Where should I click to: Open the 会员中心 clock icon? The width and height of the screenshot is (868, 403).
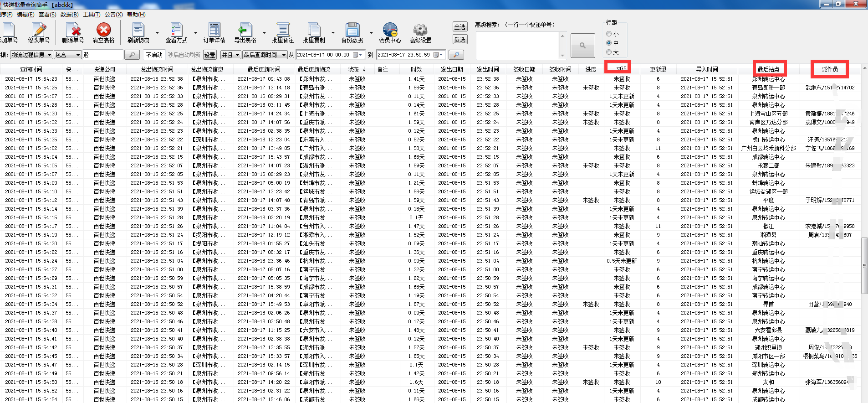(390, 30)
